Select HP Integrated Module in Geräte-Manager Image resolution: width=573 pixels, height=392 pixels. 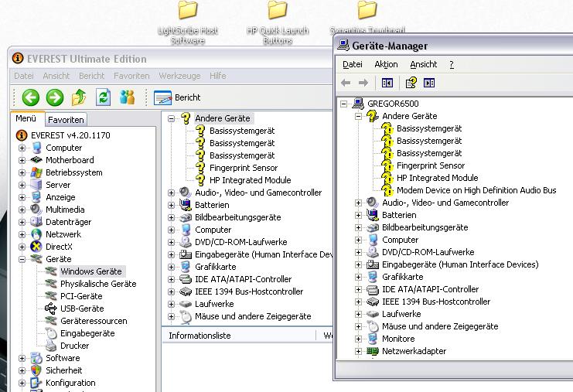click(437, 178)
